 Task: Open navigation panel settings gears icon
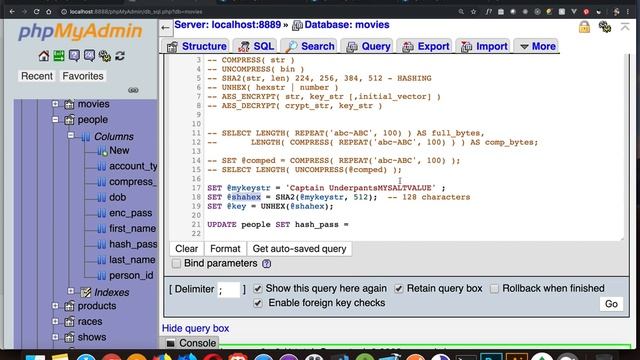pyautogui.click(x=104, y=56)
